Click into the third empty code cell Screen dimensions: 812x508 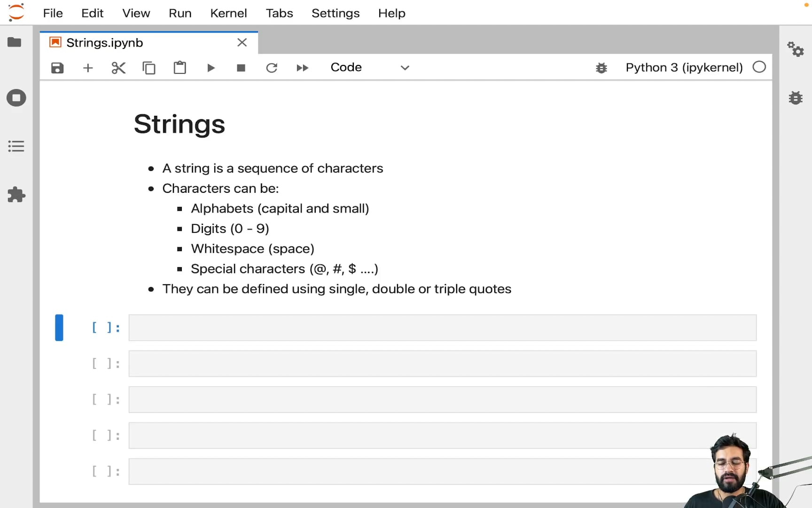pyautogui.click(x=442, y=399)
